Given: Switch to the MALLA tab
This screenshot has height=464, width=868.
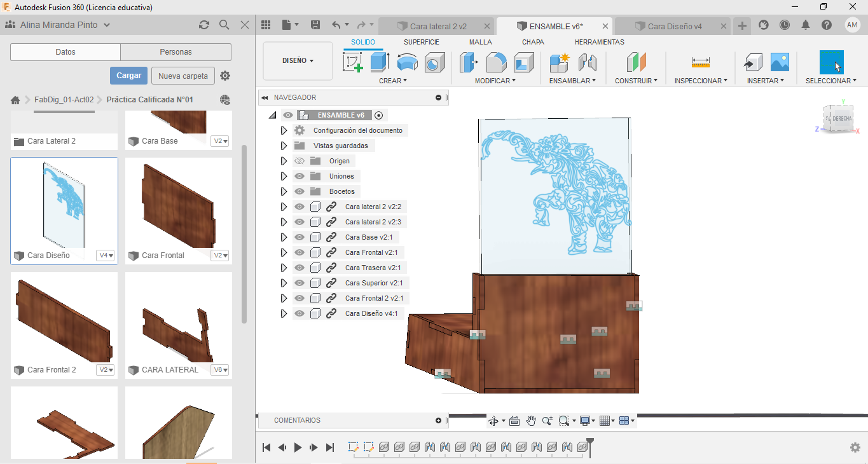Looking at the screenshot, I should [481, 42].
